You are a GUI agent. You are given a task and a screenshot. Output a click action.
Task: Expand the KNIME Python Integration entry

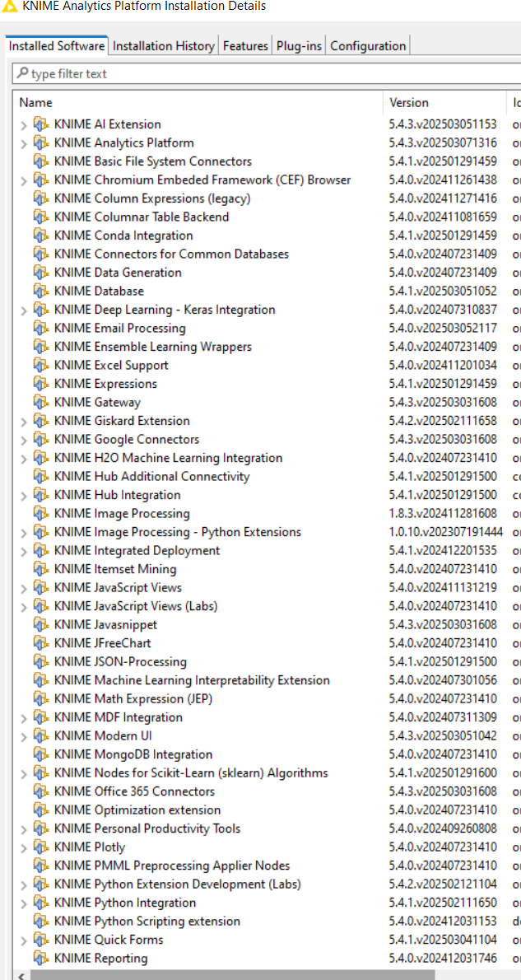tap(23, 903)
